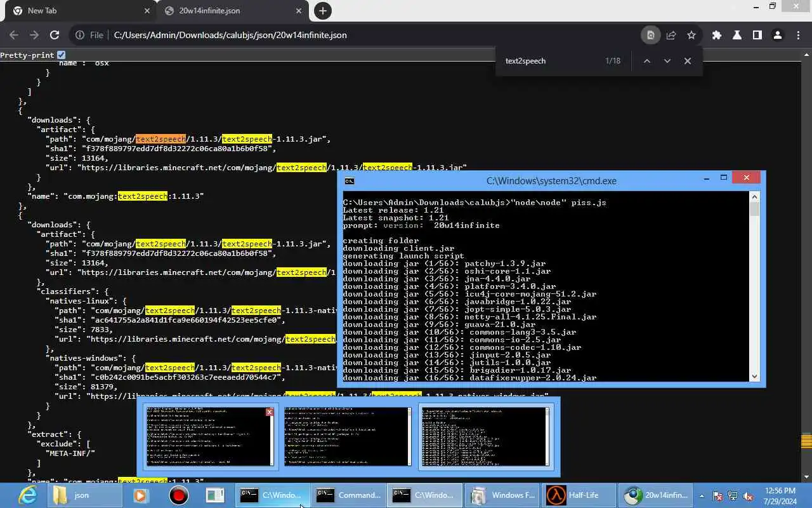Open Chrome Labs flask icon

point(737,35)
